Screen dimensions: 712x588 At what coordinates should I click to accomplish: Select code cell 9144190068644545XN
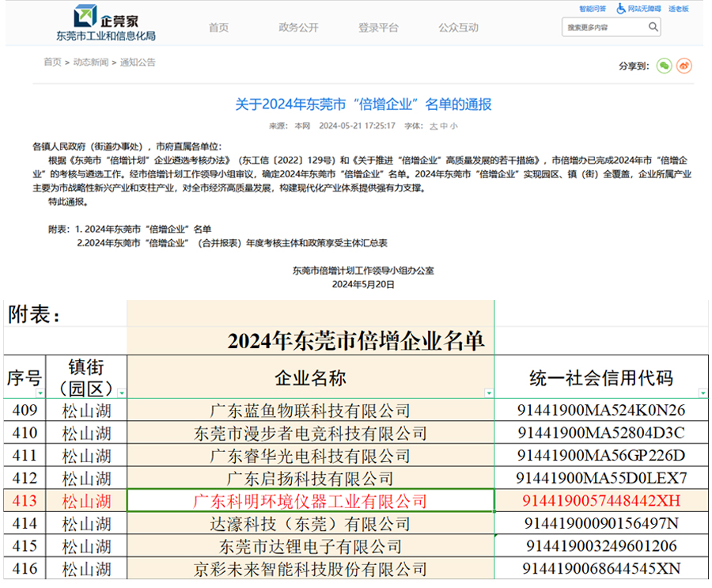pyautogui.click(x=601, y=569)
